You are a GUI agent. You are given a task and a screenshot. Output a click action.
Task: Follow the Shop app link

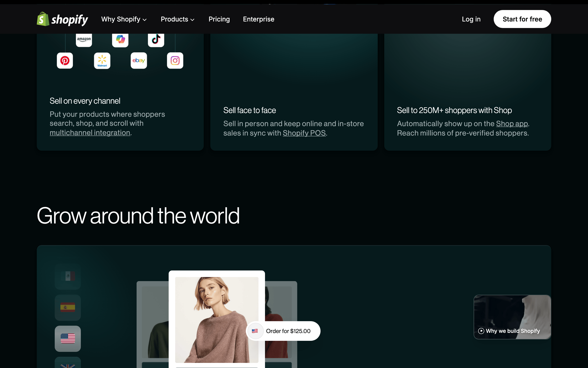[512, 124]
